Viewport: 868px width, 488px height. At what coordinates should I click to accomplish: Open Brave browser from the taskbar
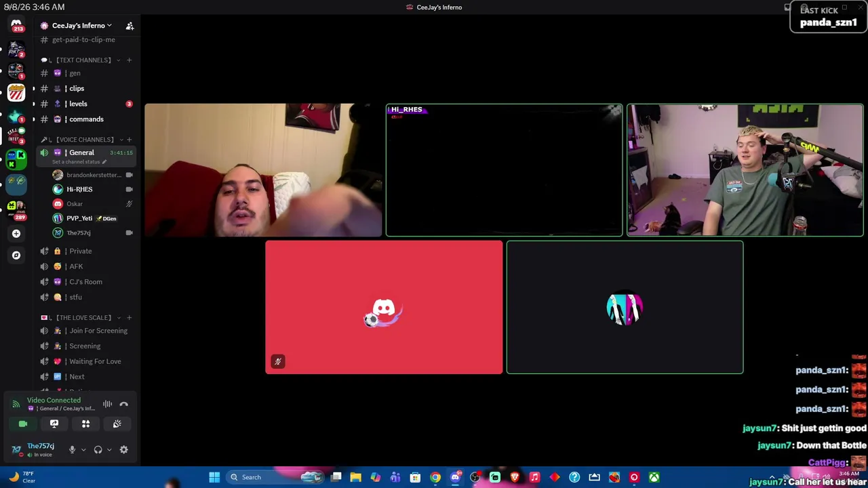(x=515, y=477)
